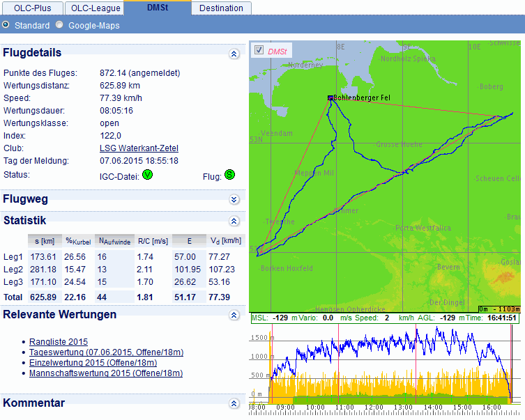Click the Vd [km/h] column header
The image size is (525, 420).
point(226,241)
